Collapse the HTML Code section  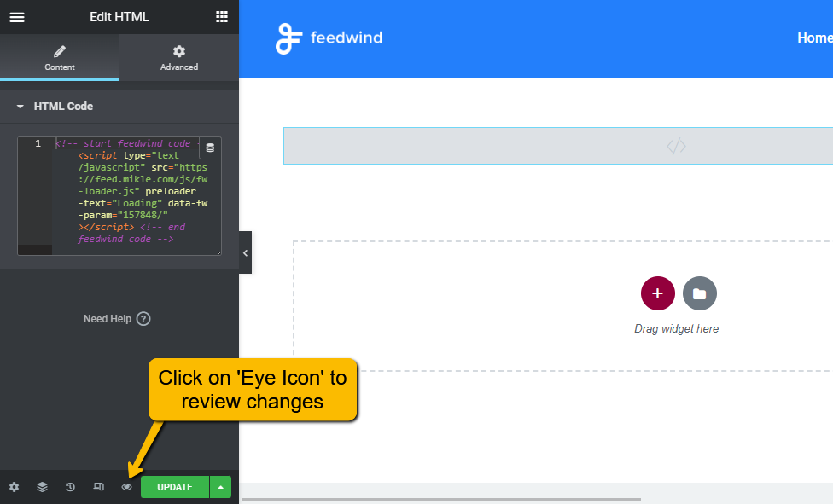(x=20, y=106)
